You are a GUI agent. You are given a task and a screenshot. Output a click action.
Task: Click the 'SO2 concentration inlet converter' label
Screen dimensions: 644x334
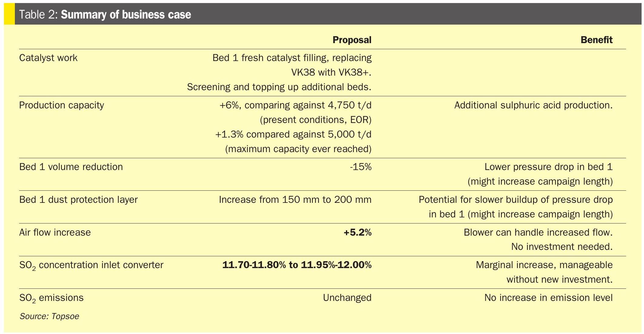pyautogui.click(x=91, y=265)
